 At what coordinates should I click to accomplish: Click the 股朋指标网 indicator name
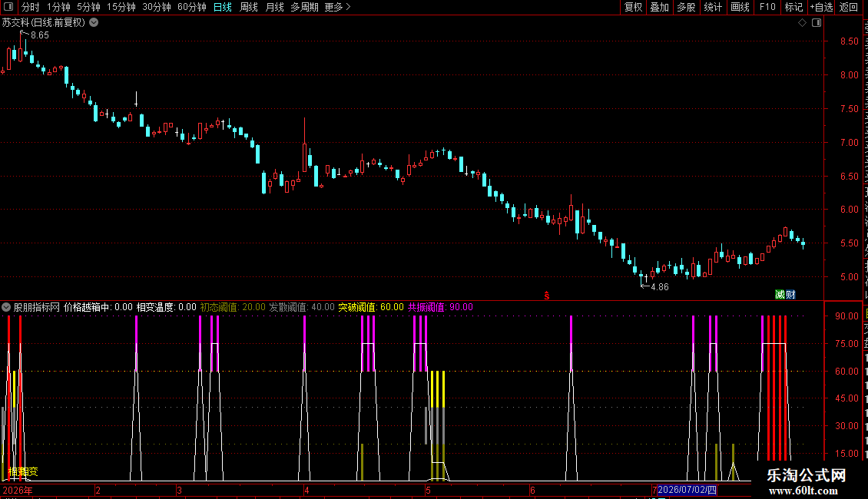pos(37,307)
